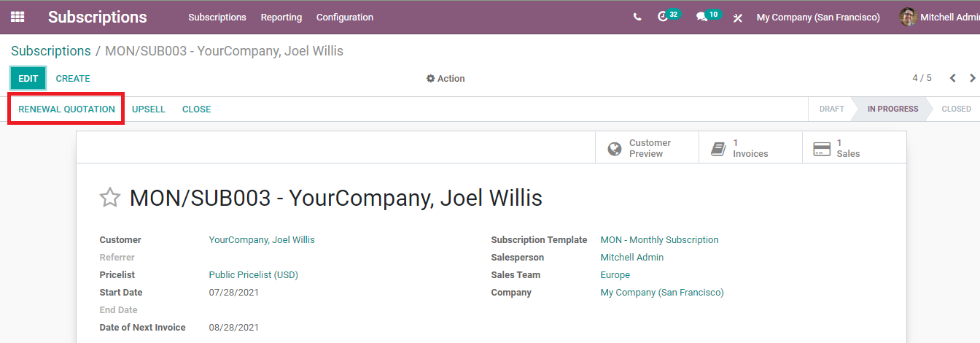Open conversations chat icon with 10 badge
Image resolution: width=980 pixels, height=343 pixels.
point(707,16)
